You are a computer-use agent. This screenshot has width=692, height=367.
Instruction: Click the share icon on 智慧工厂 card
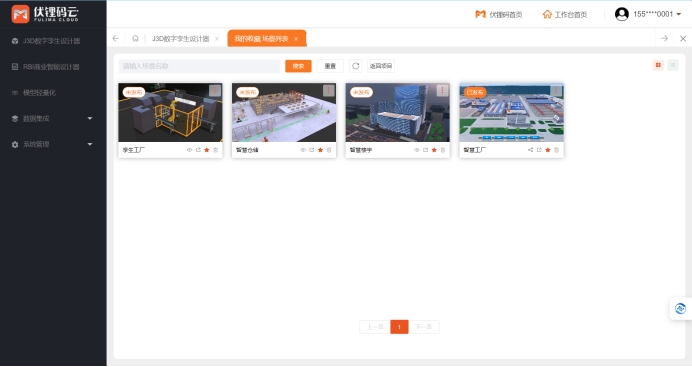pos(530,150)
